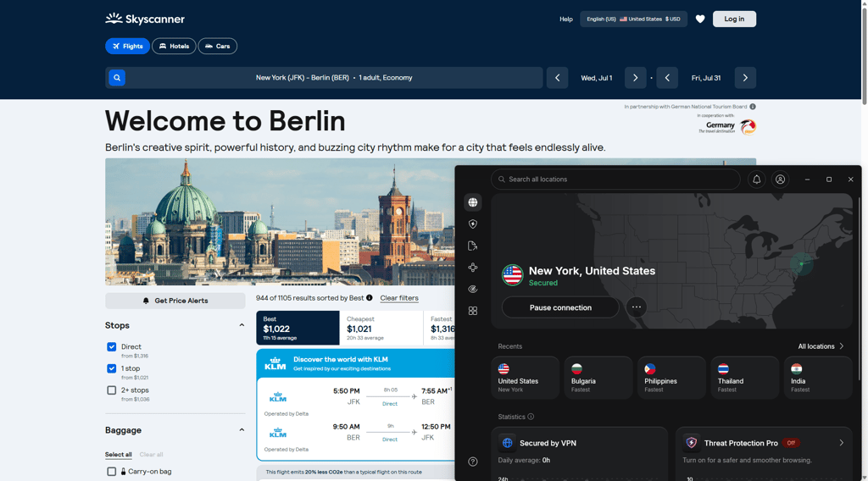Open VPN account profile icon
The height and width of the screenshot is (481, 868).
pyautogui.click(x=780, y=180)
